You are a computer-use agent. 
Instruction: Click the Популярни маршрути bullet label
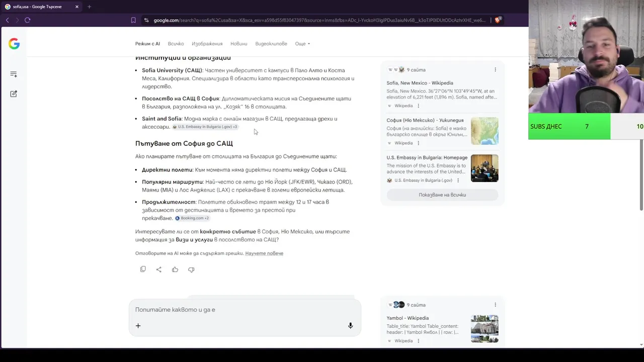pyautogui.click(x=173, y=182)
